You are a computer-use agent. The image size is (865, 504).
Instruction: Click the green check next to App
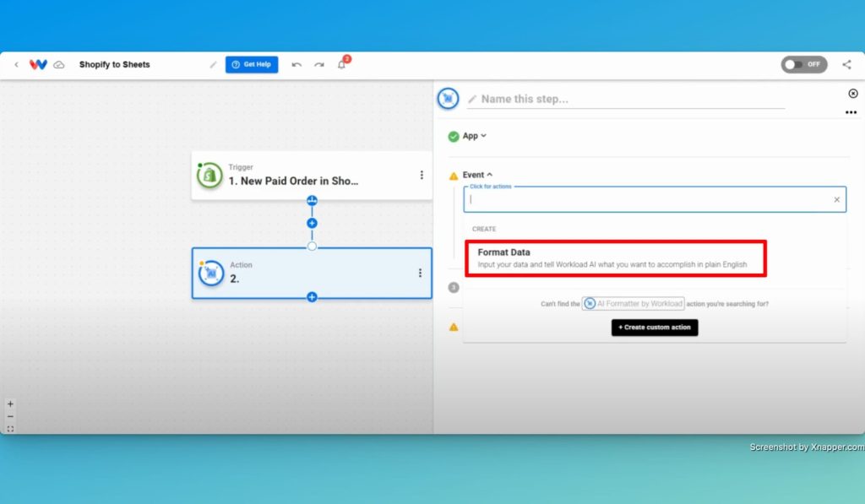coord(454,136)
